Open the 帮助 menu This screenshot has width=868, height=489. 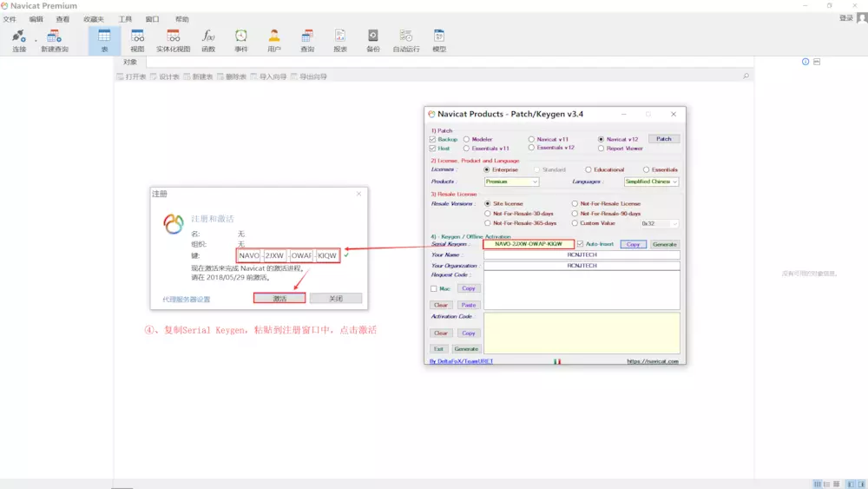(x=181, y=19)
